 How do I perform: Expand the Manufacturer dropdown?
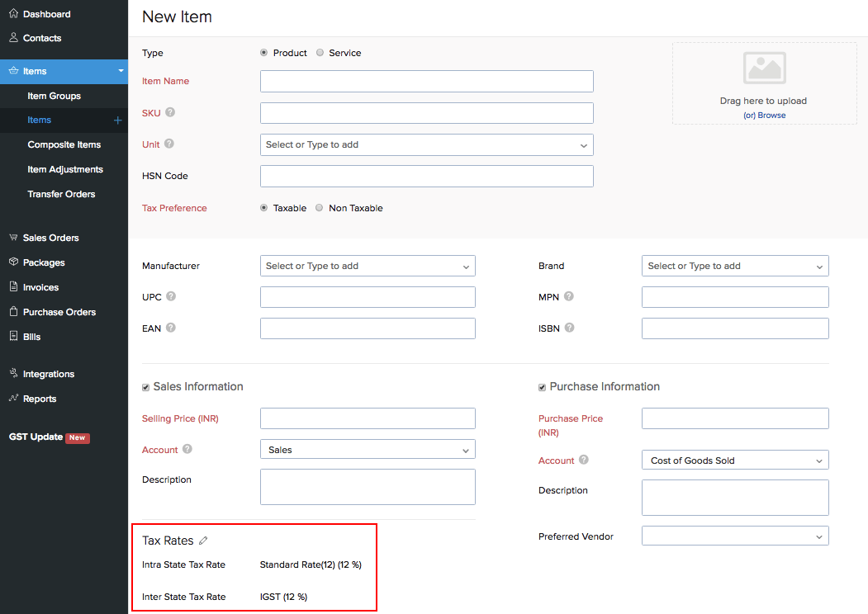[368, 266]
